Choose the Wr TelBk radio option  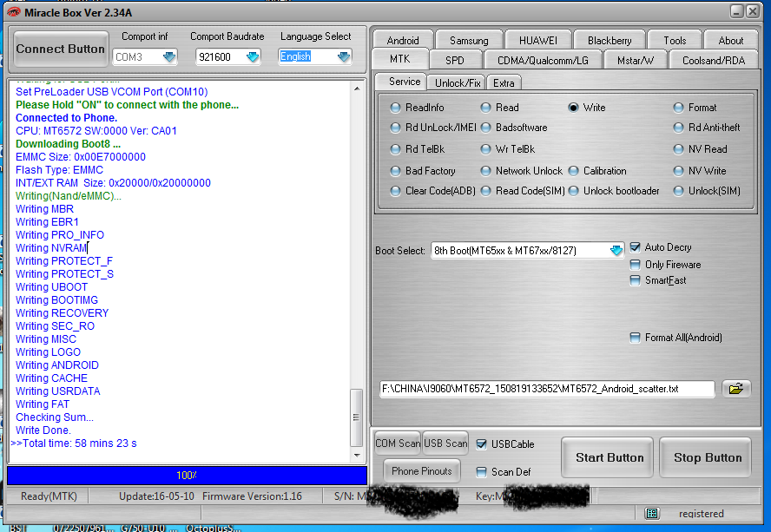[486, 149]
